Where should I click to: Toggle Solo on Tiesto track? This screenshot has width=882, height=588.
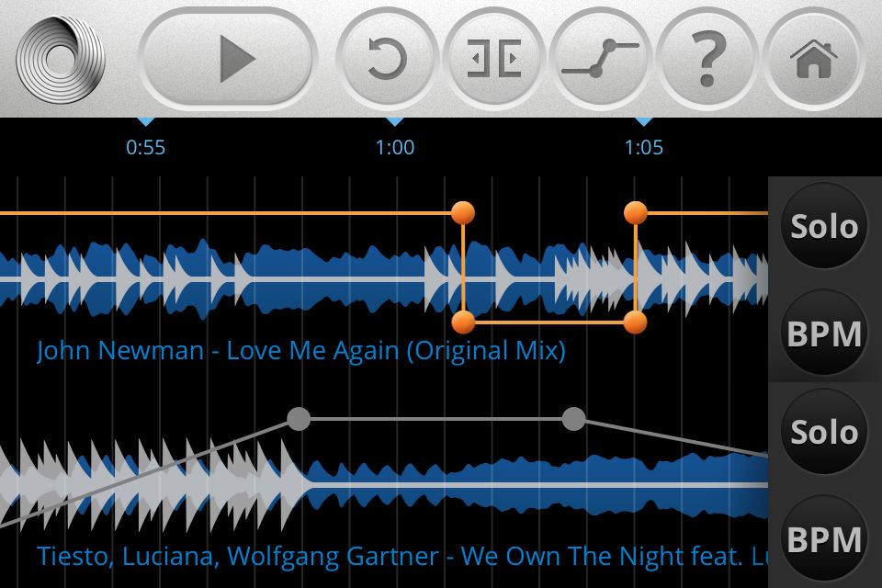coord(824,432)
